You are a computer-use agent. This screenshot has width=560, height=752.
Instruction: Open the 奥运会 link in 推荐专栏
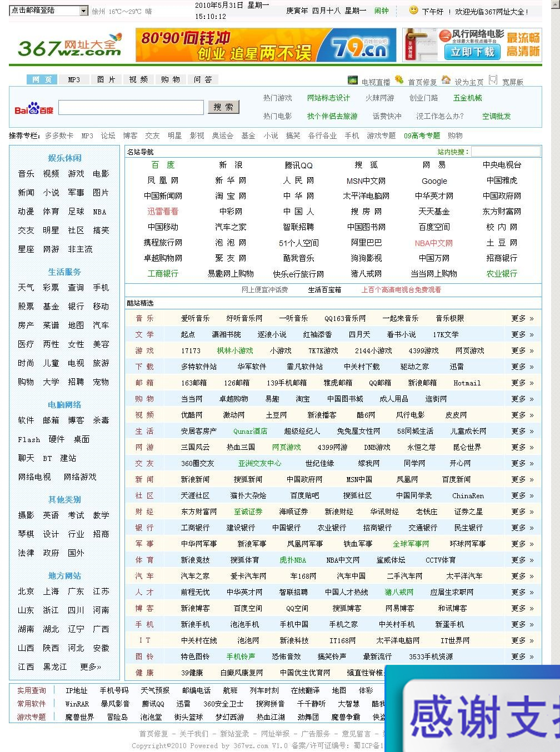pos(222,136)
